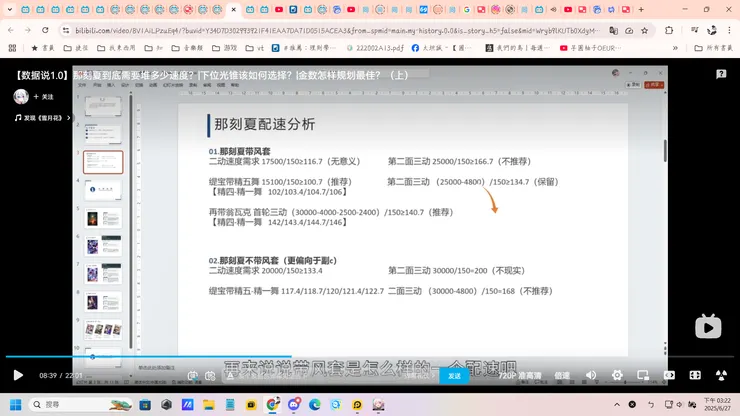Click the taskbar 搜寻 search box
740x416 pixels.
81,405
